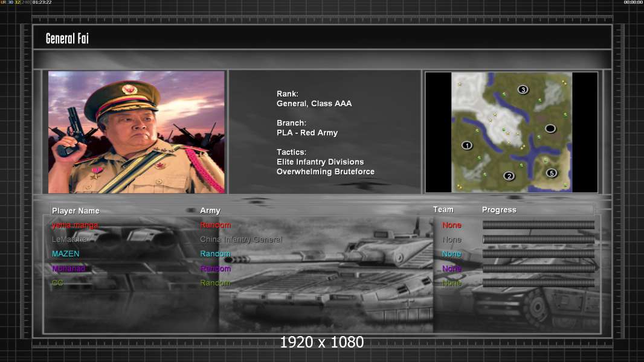Click MAZEN's loading progress bar

pos(538,254)
